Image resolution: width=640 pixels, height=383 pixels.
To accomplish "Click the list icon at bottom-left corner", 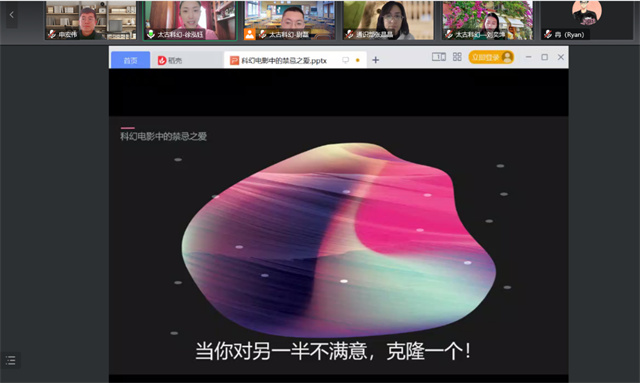I will (11, 360).
